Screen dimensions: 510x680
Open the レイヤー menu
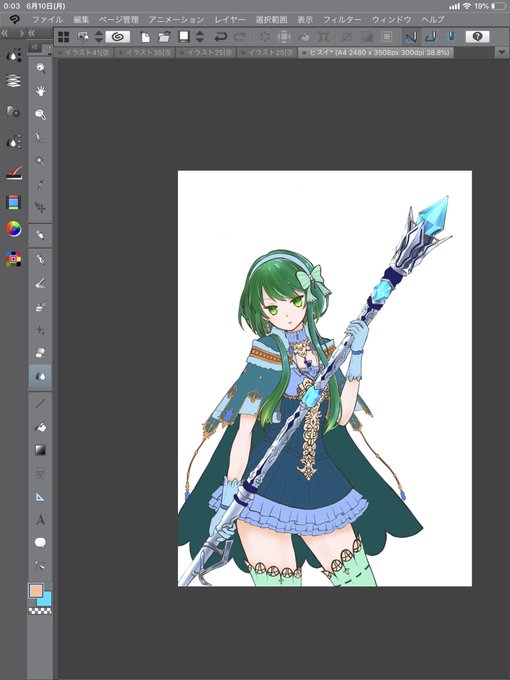coord(229,20)
